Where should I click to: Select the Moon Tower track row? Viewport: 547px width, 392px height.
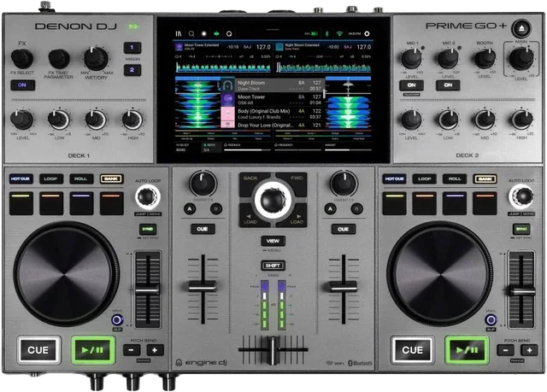272,100
